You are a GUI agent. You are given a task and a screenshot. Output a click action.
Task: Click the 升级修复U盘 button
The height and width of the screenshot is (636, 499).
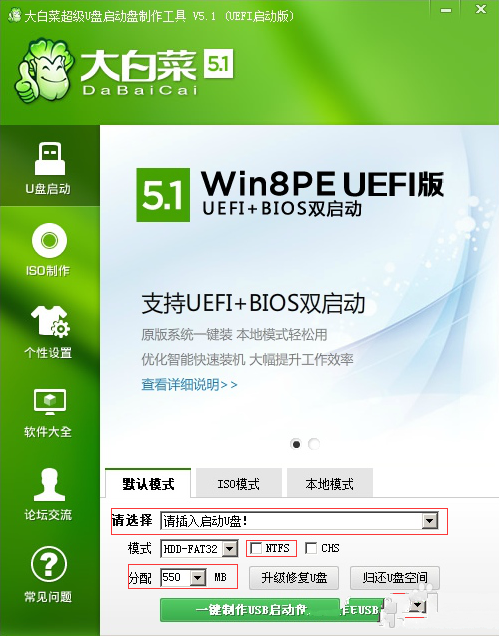294,578
